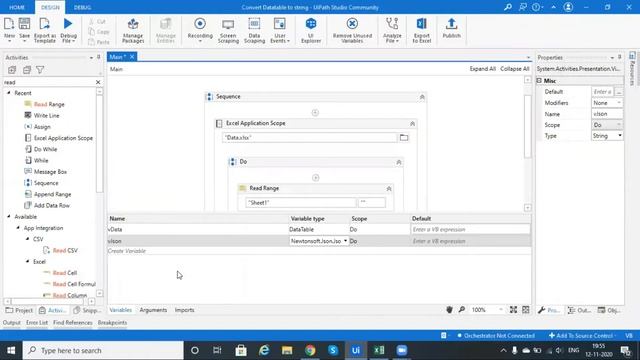Collapse all activities tree icon

[27, 70]
